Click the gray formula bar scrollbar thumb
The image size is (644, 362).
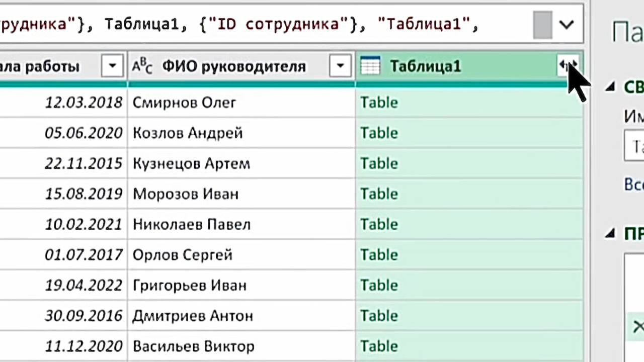click(x=542, y=25)
